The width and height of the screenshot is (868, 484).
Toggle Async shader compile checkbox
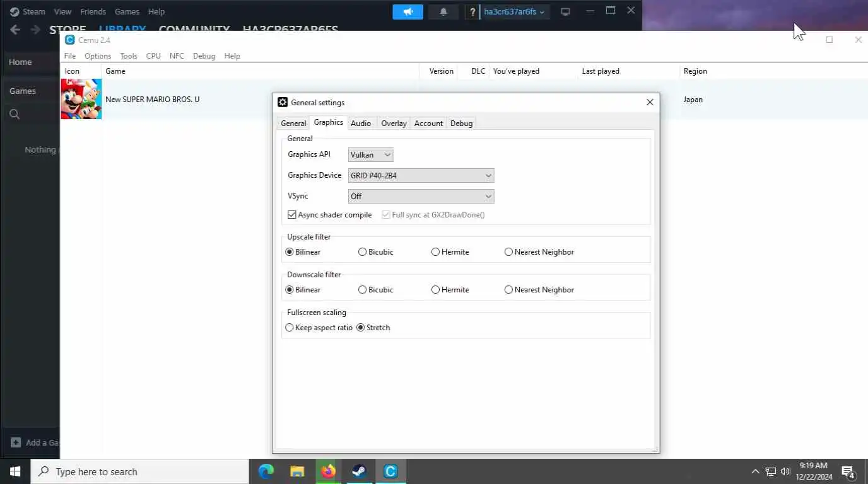tap(291, 215)
